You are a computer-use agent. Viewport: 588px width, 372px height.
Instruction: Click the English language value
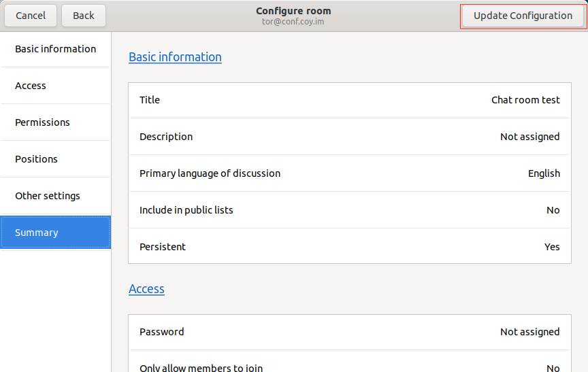[544, 173]
